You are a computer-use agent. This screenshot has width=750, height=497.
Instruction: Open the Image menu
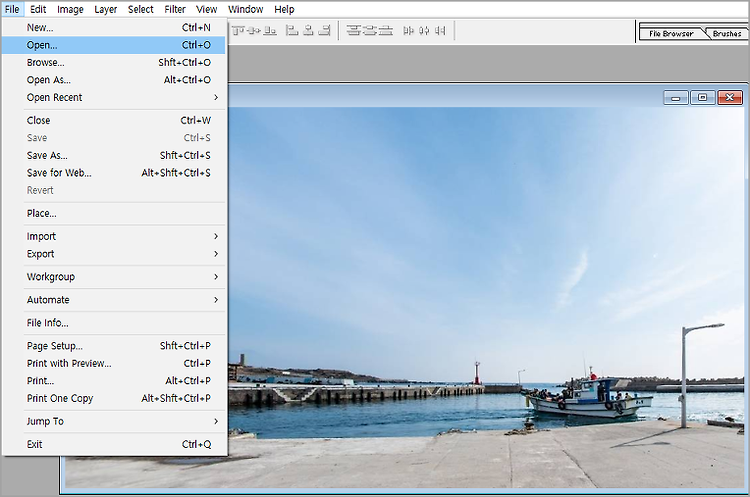point(70,9)
